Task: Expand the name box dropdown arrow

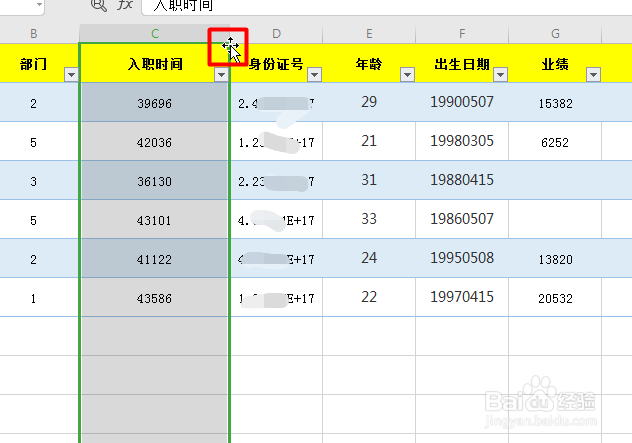Action: click(x=39, y=5)
